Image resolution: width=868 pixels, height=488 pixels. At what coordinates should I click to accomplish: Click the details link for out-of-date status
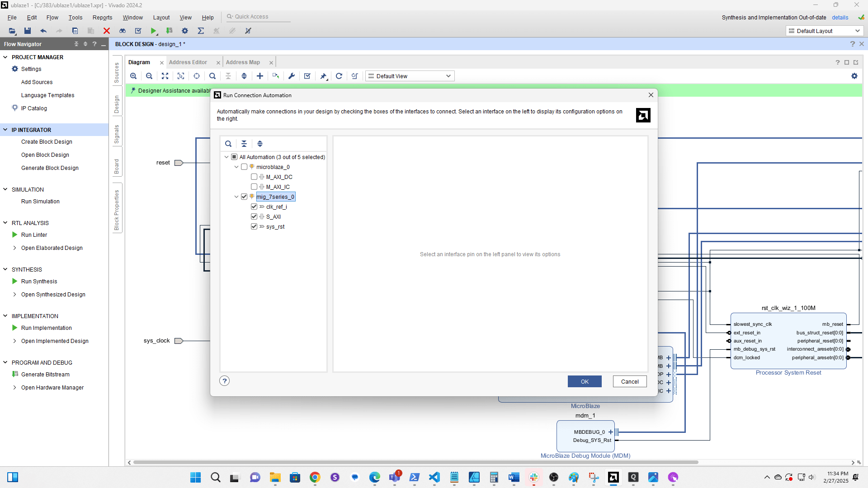840,18
